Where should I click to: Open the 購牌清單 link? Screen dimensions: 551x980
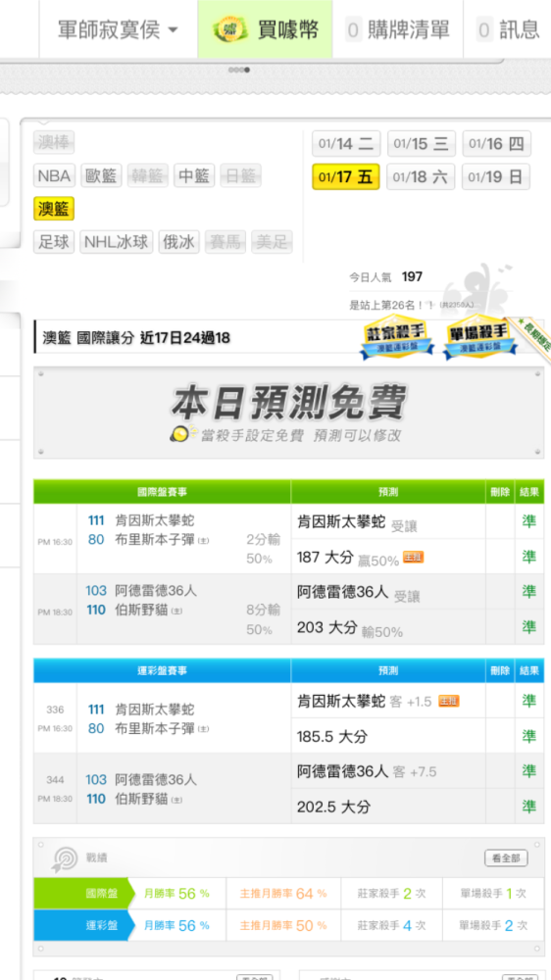tap(398, 29)
